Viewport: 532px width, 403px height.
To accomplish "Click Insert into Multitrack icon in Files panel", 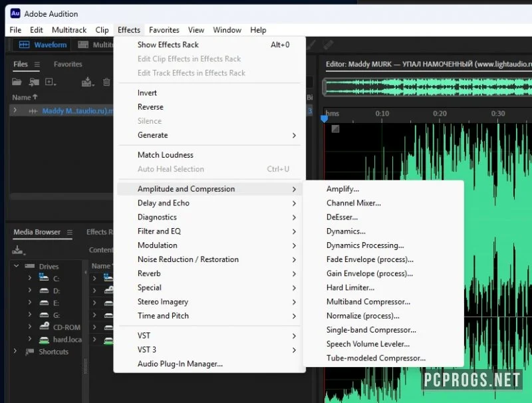I will [x=88, y=82].
